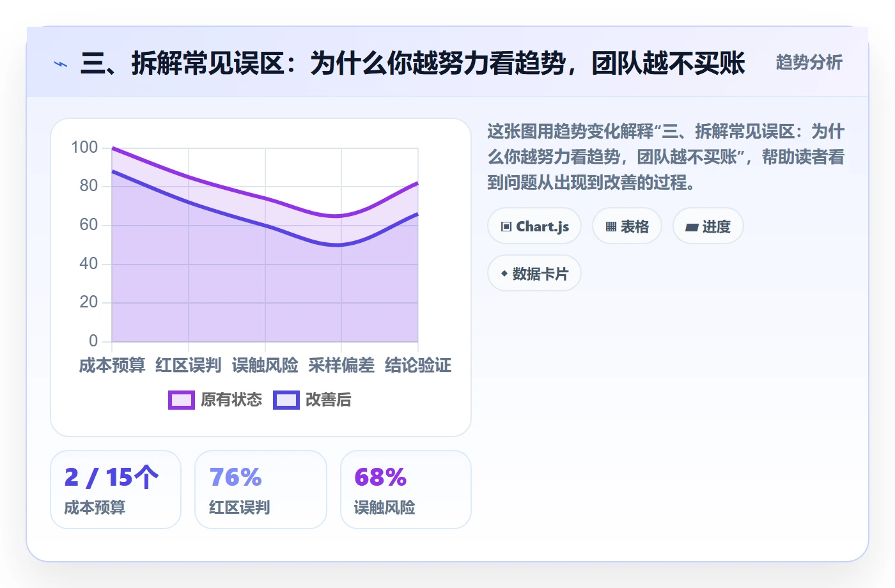Click the 原有状态 legend label

pyautogui.click(x=231, y=400)
